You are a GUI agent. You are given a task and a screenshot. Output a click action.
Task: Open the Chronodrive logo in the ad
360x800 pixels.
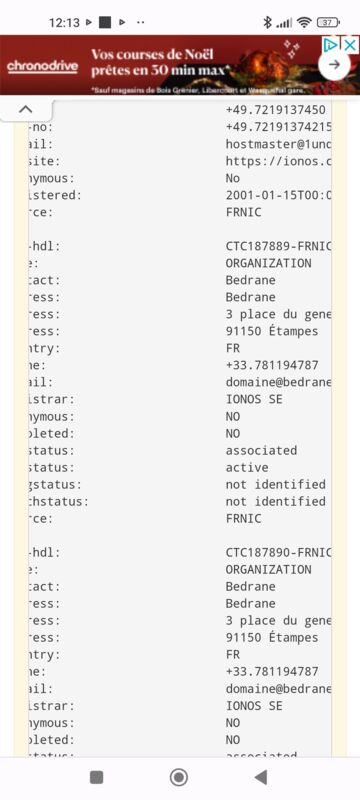43,66
